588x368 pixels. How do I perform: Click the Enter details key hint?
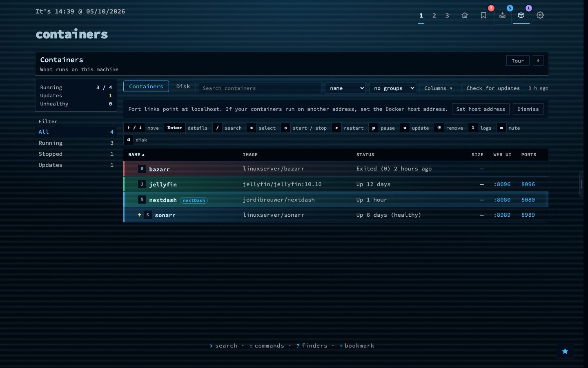175,128
